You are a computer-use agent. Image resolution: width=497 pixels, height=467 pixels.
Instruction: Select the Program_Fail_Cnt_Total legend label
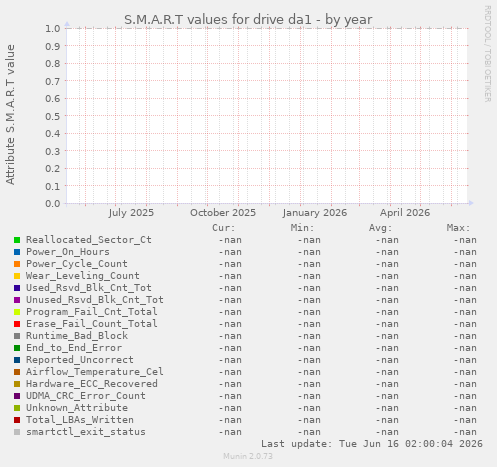[92, 312]
